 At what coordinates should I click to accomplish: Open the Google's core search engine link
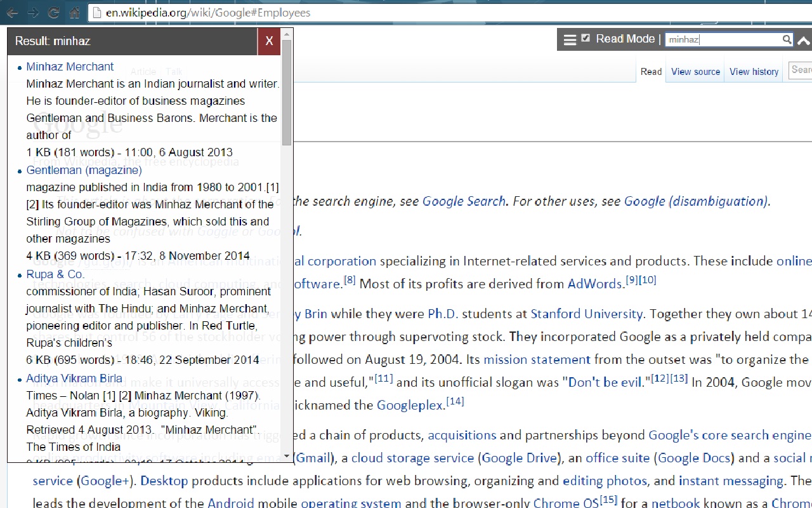point(730,435)
